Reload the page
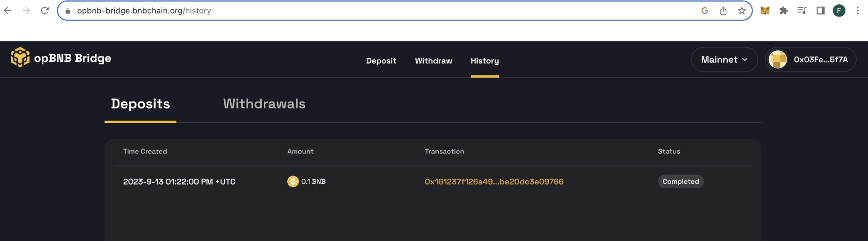The image size is (868, 241). 45,11
